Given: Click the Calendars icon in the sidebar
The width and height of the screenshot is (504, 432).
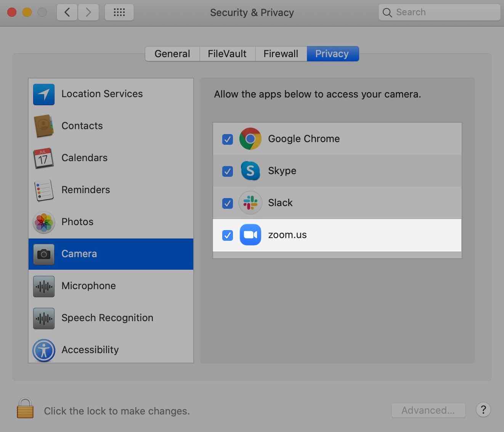Looking at the screenshot, I should (x=43, y=158).
